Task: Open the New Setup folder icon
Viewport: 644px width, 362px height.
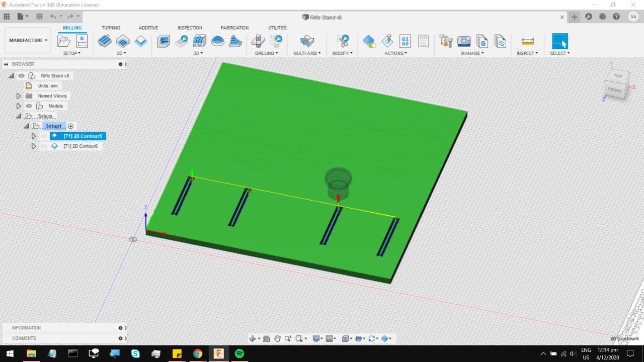Action: click(x=64, y=41)
